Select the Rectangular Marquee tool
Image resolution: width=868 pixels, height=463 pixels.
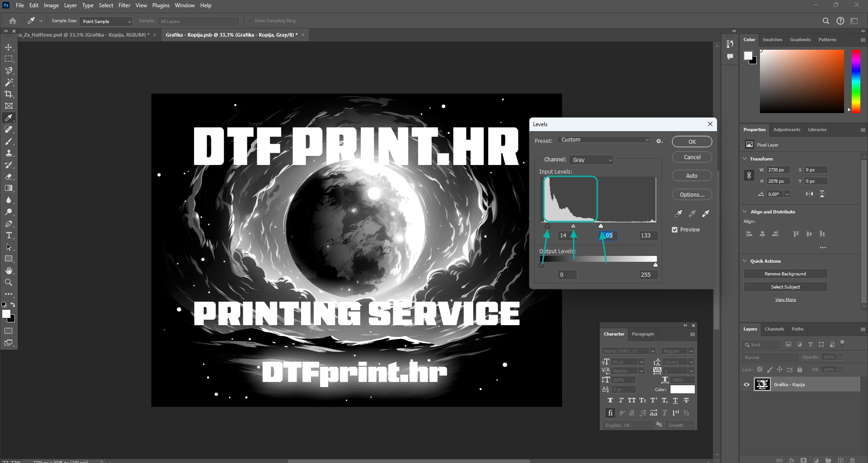click(9, 59)
